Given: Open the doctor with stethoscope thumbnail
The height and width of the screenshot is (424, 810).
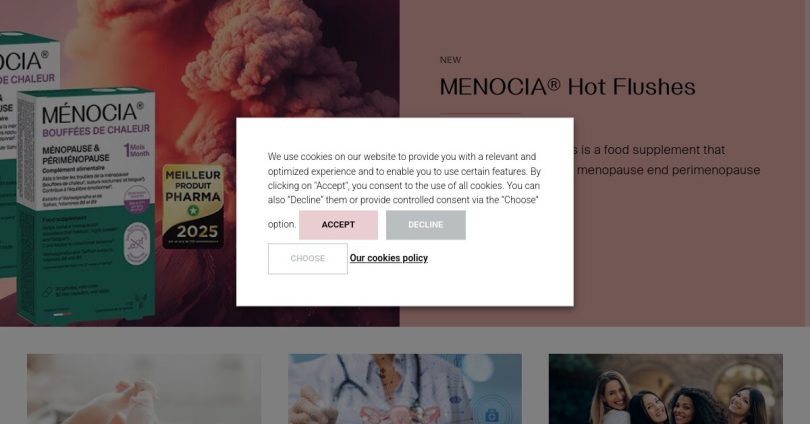Looking at the screenshot, I should pyautogui.click(x=405, y=389).
